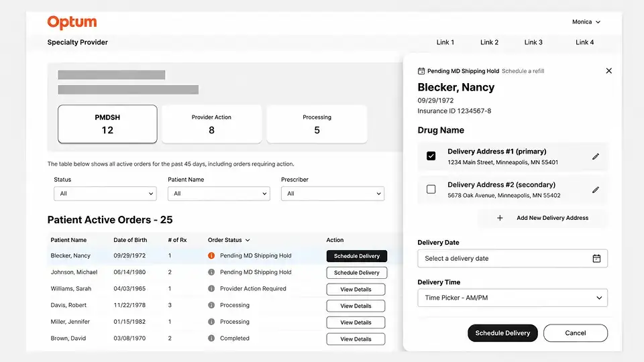Click # of Rx column header
Image resolution: width=644 pixels, height=362 pixels.
click(177, 240)
